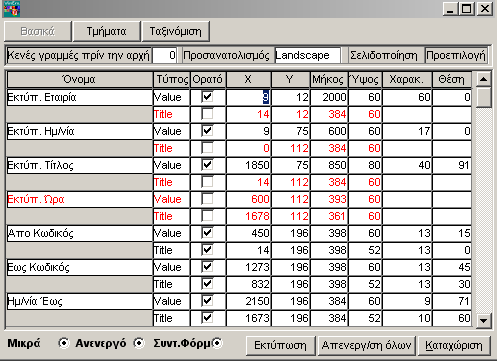This screenshot has width=497, height=361.
Task: Select the Εκτύπ. Τίτλος name cell
Action: [80, 165]
